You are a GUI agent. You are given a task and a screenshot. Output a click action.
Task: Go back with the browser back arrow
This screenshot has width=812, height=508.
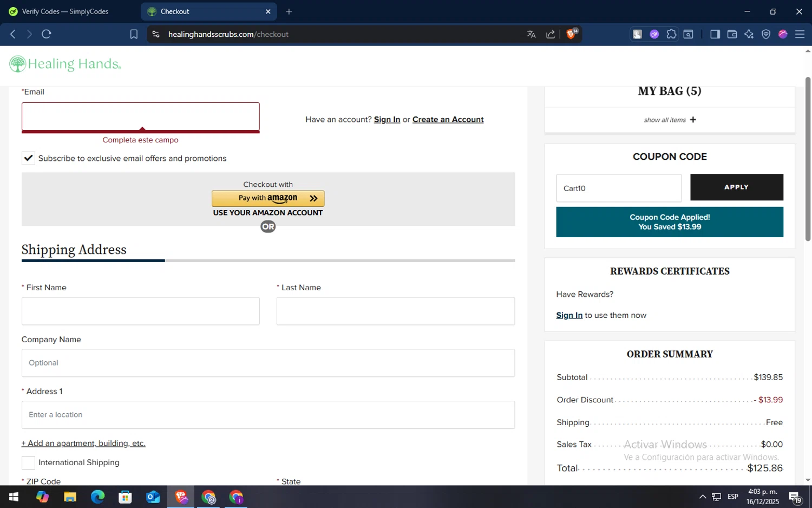point(13,34)
